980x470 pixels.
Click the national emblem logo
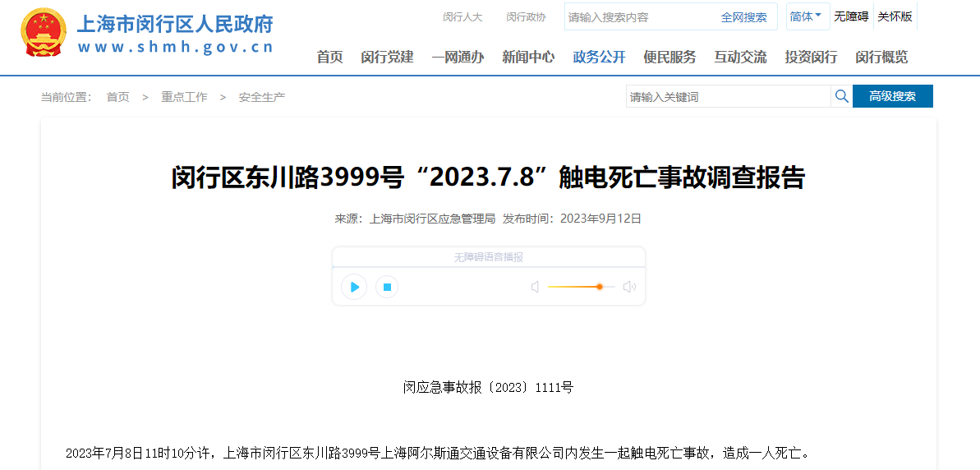(44, 33)
